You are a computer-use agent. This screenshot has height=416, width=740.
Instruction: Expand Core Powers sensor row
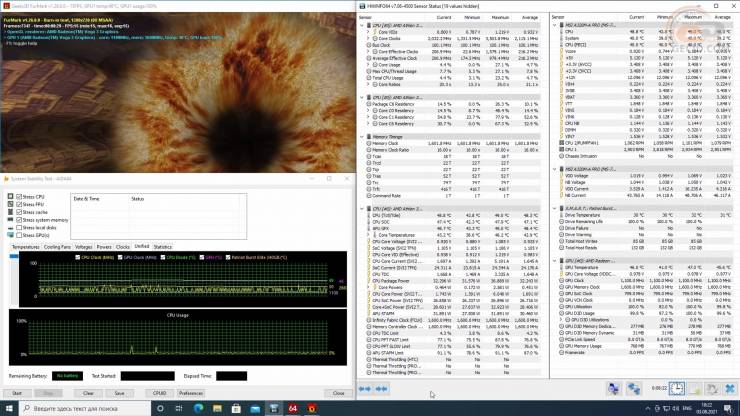(x=368, y=287)
